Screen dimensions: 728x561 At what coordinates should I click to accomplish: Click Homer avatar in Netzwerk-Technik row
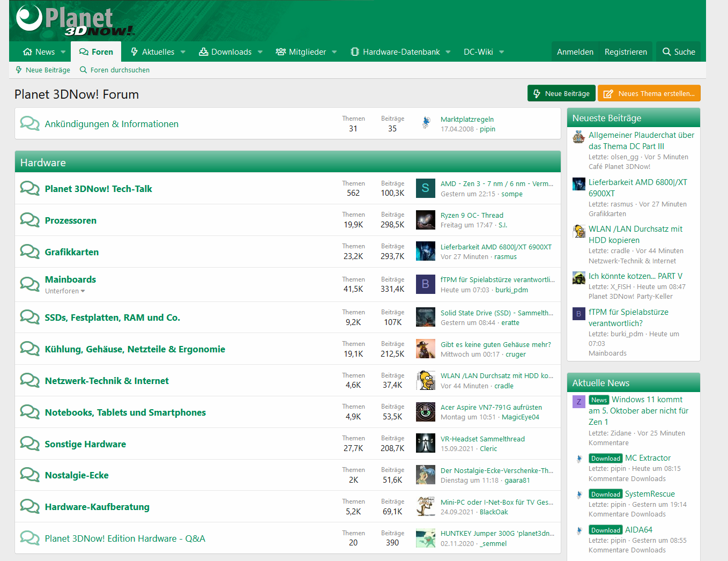(x=426, y=380)
